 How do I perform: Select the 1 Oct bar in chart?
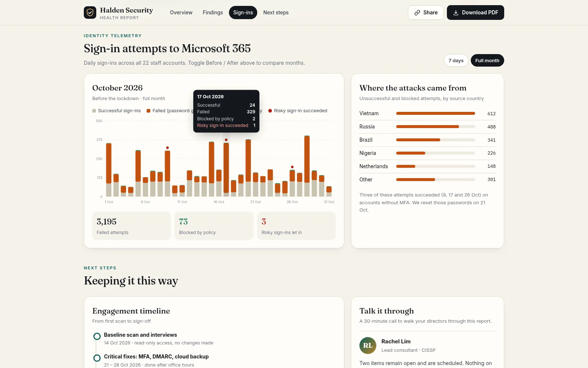tap(109, 170)
